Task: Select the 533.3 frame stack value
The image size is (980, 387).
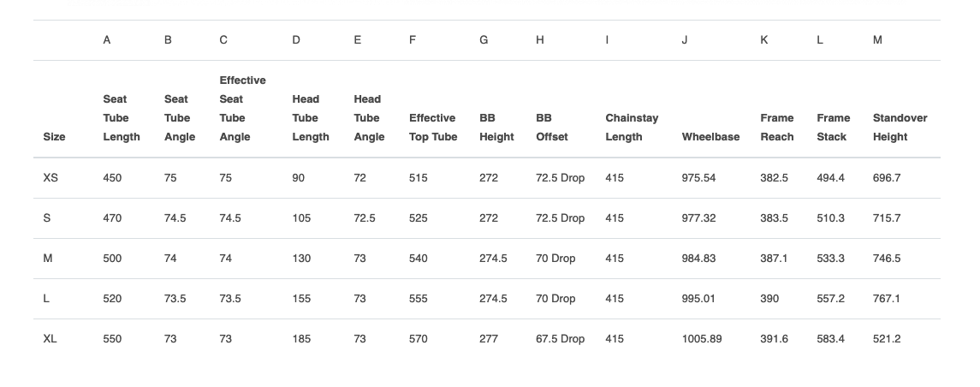Action: tap(830, 259)
